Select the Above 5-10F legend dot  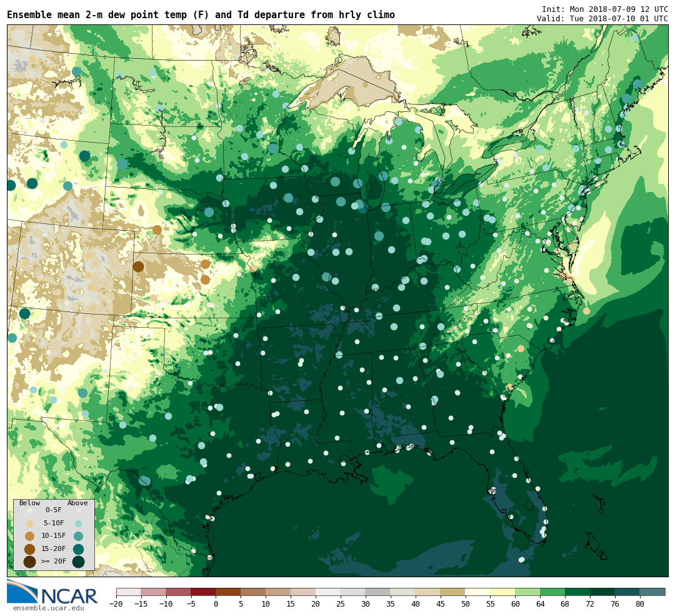coord(78,523)
